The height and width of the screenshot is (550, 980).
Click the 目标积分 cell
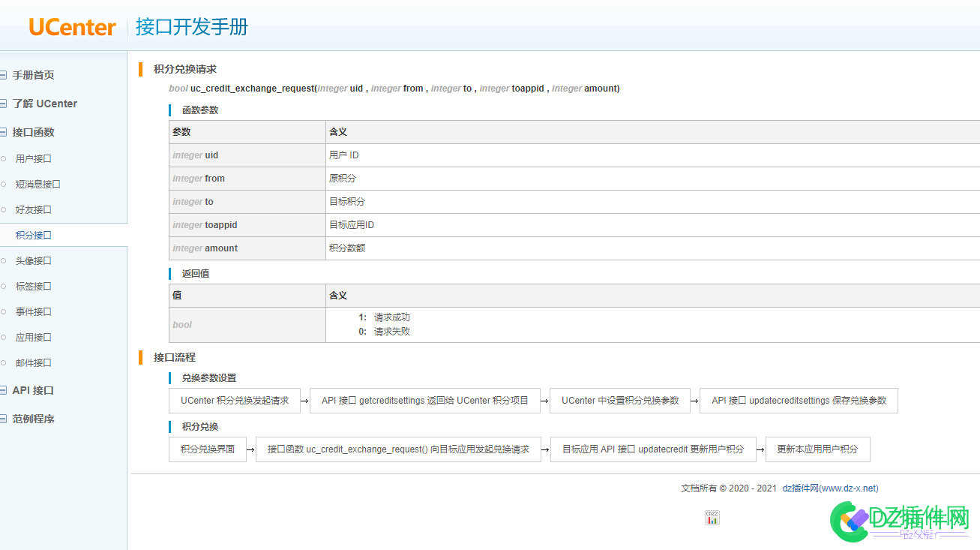coord(652,202)
